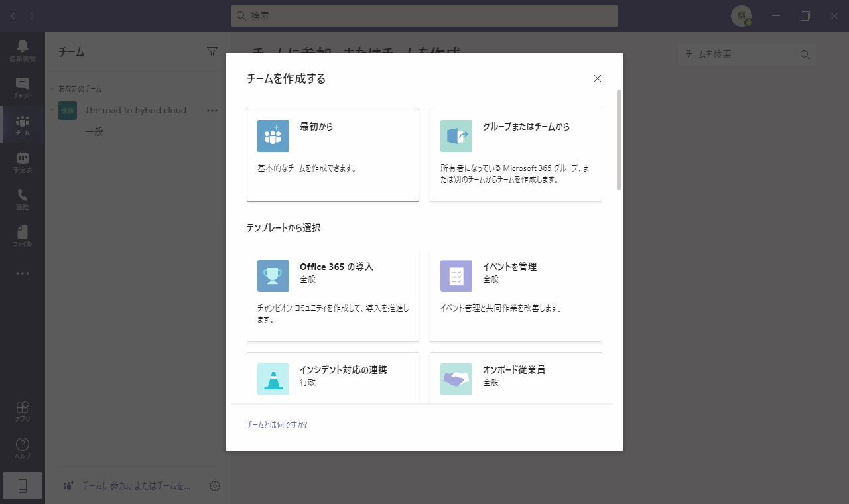The height and width of the screenshot is (504, 849).
Task: Click the チームを作成する dialog title
Action: [286, 79]
